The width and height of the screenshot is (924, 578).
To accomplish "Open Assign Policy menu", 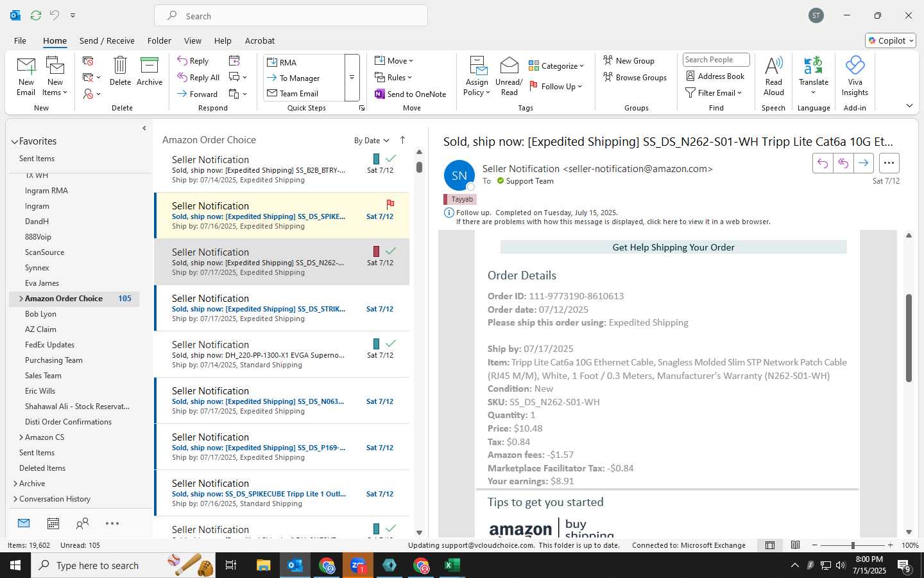I will (477, 76).
